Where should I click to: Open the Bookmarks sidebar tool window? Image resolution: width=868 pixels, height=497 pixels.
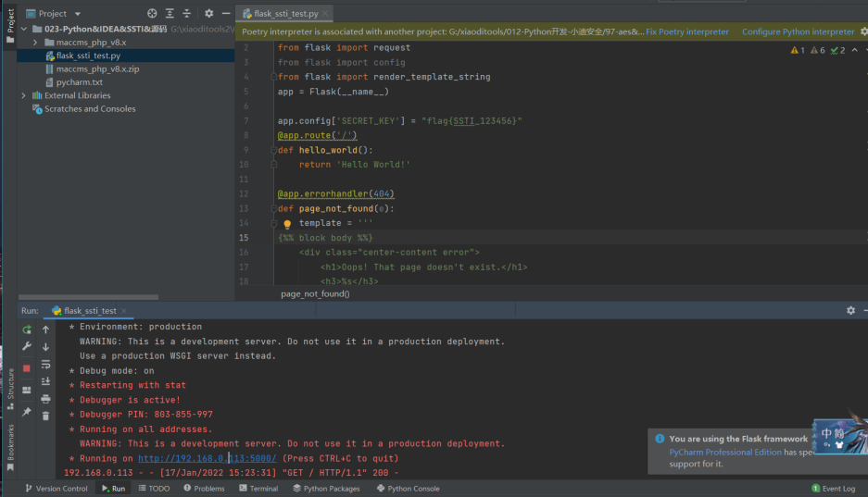(10, 447)
